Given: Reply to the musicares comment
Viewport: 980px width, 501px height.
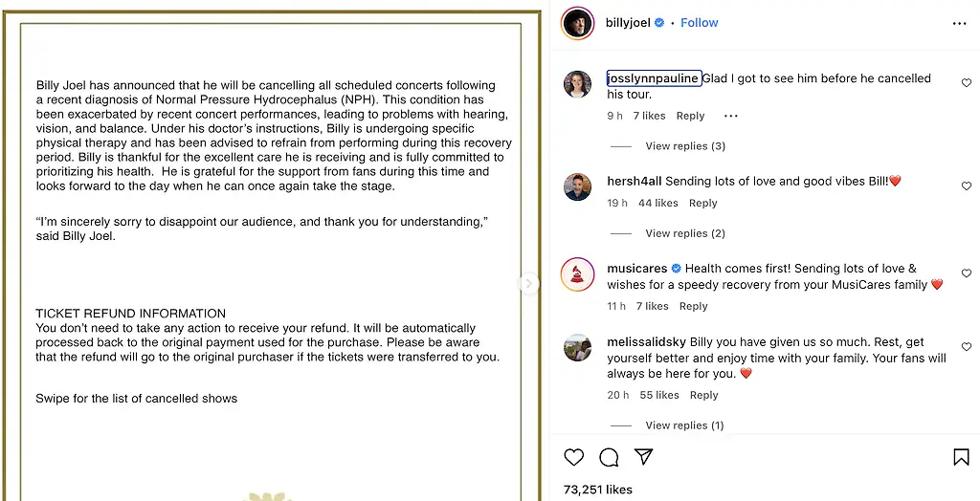Looking at the screenshot, I should [x=693, y=306].
